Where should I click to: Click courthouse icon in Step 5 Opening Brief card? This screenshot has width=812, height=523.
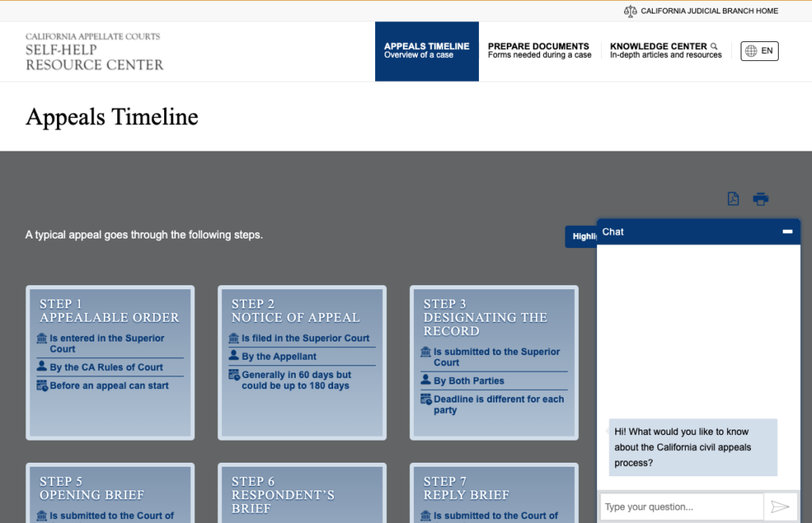coord(42,516)
